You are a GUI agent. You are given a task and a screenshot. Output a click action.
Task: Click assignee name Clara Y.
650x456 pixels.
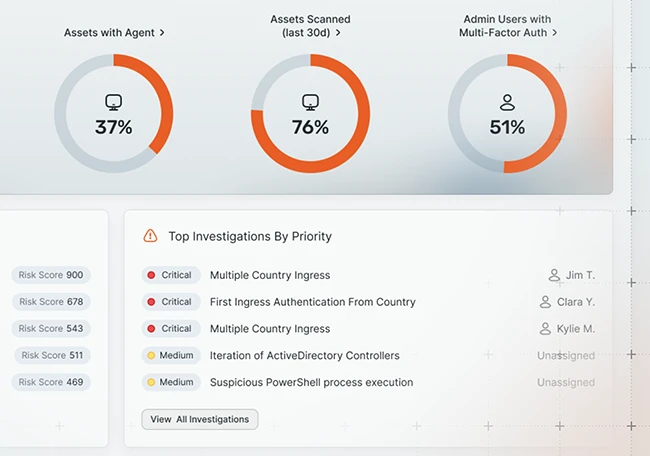coord(576,302)
